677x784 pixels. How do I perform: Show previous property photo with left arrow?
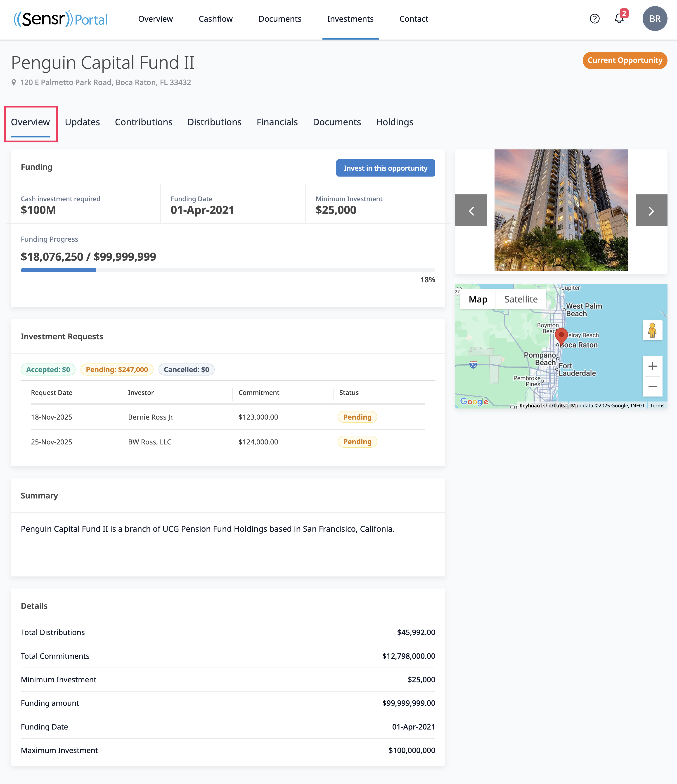tap(471, 210)
